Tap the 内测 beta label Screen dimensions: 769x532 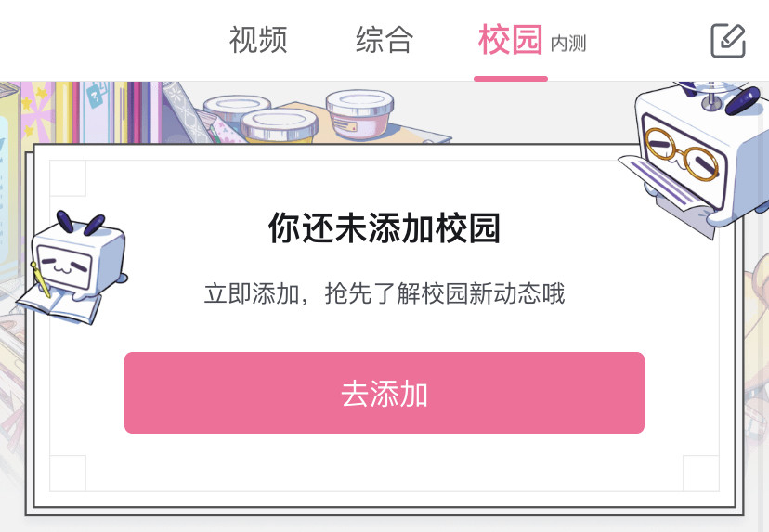click(x=568, y=44)
